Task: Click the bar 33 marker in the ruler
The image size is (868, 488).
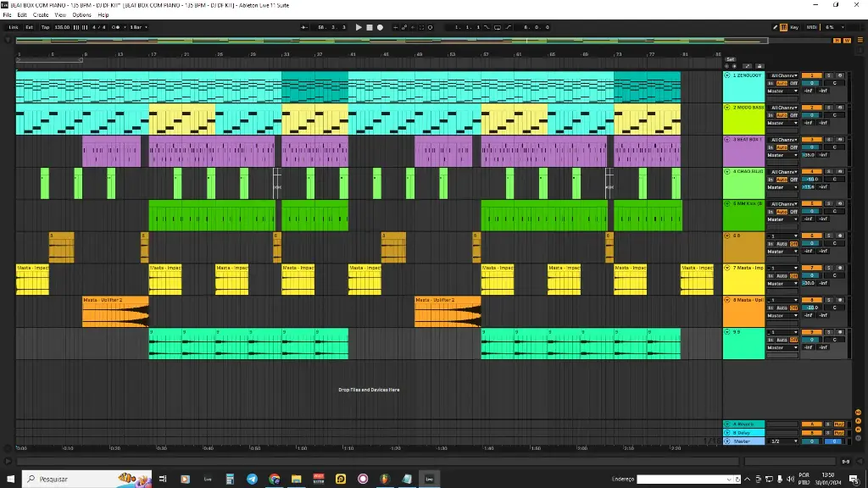Action: [287, 54]
